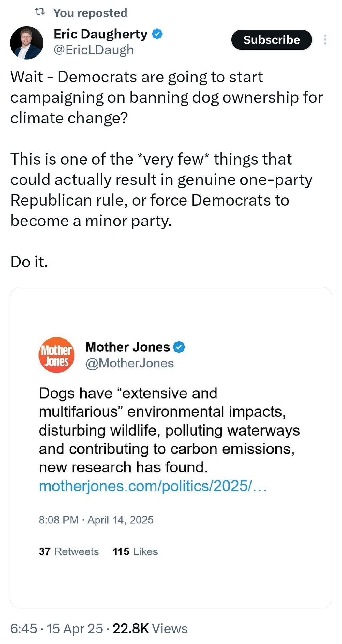Open the @MotherJones handle
This screenshot has width=342, height=644.
[x=129, y=363]
